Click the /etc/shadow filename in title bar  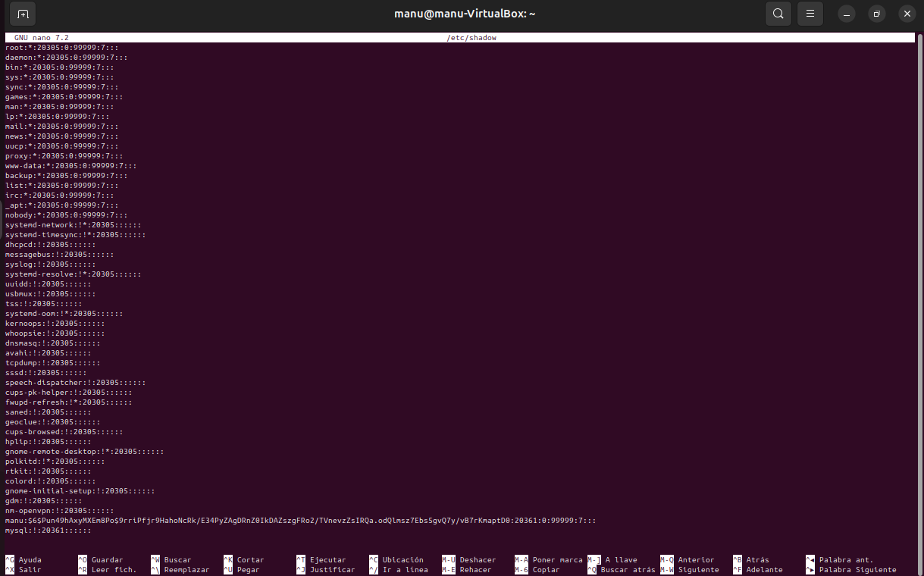point(471,38)
